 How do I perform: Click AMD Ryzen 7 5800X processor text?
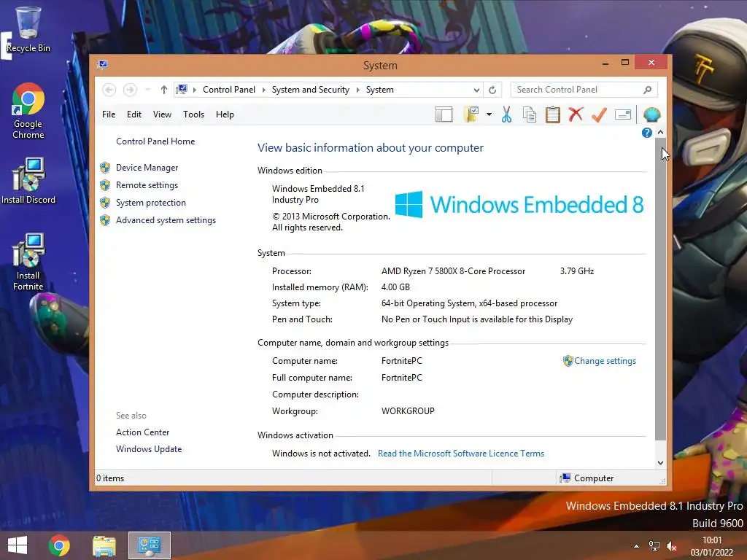pos(453,271)
